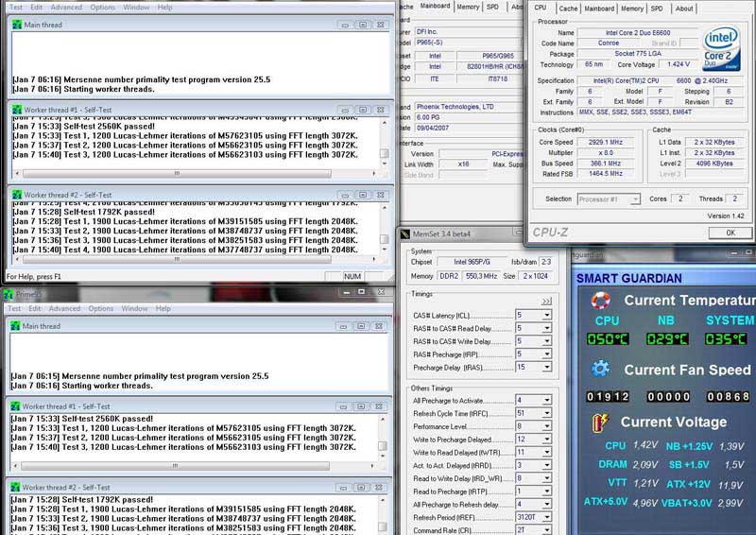Open the Processor #1 selection dropdown in CPU-Z

(x=635, y=199)
